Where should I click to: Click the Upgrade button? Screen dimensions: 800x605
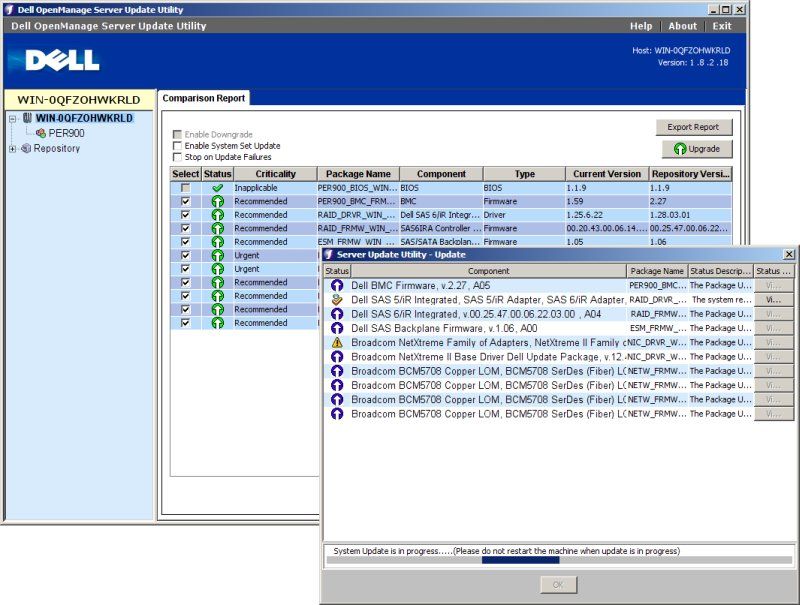[x=697, y=149]
